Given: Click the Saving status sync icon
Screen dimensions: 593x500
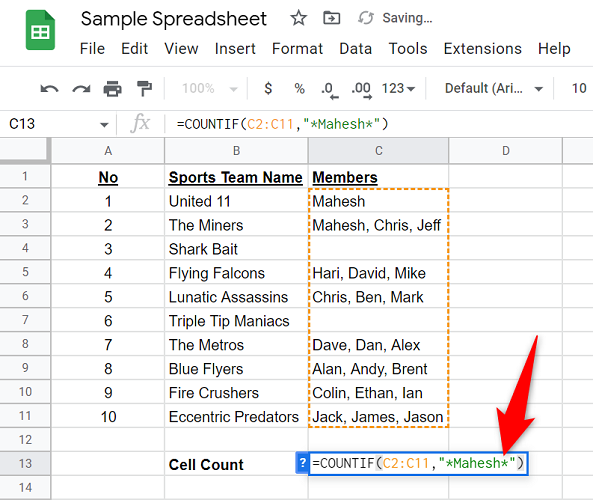Looking at the screenshot, I should click(366, 18).
